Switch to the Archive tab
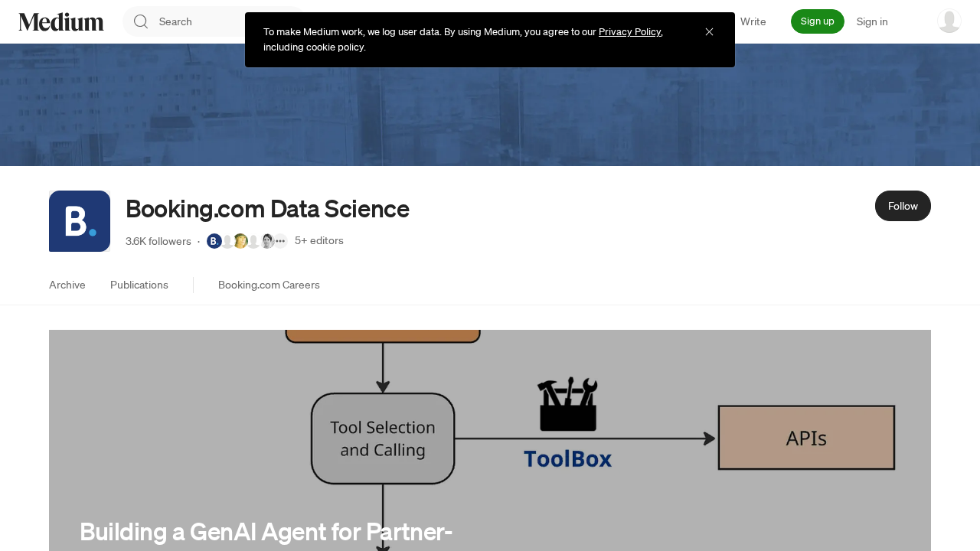 point(67,283)
